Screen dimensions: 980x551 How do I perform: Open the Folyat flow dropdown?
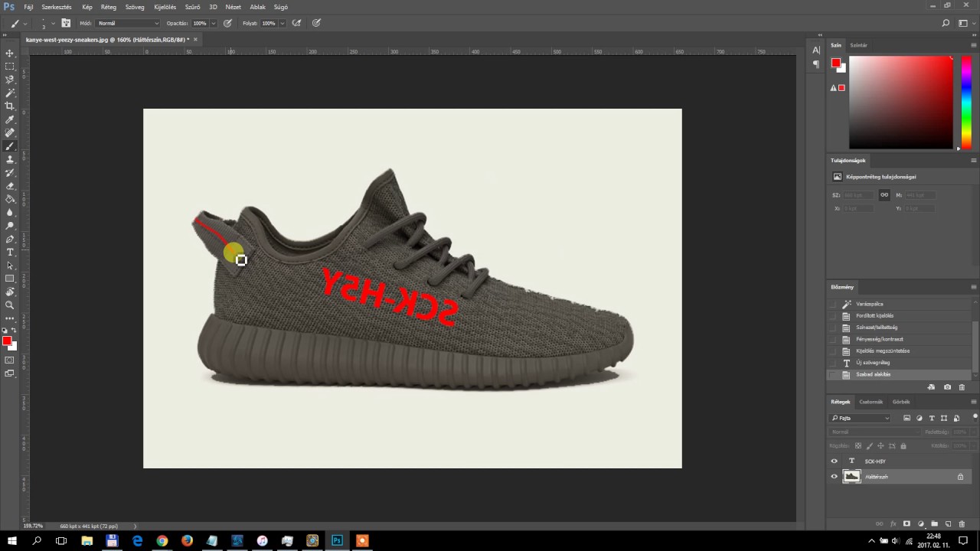[282, 23]
